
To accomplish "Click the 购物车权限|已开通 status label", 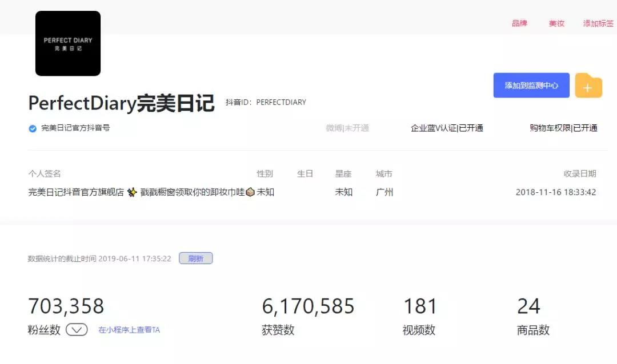I will 562,128.
